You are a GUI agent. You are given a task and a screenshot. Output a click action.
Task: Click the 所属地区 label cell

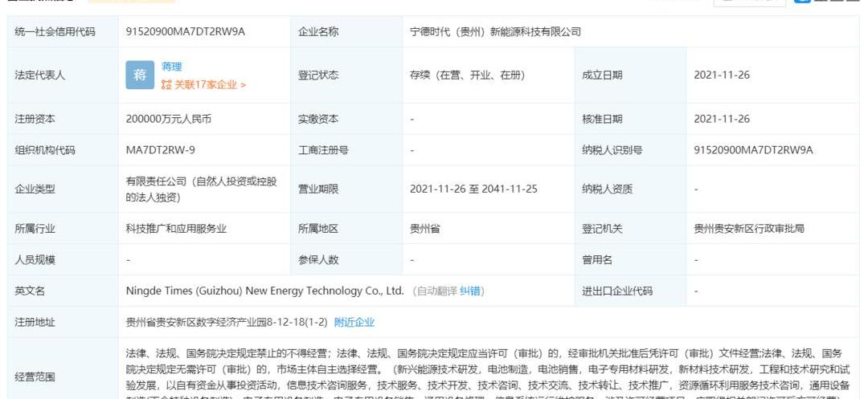(x=346, y=228)
